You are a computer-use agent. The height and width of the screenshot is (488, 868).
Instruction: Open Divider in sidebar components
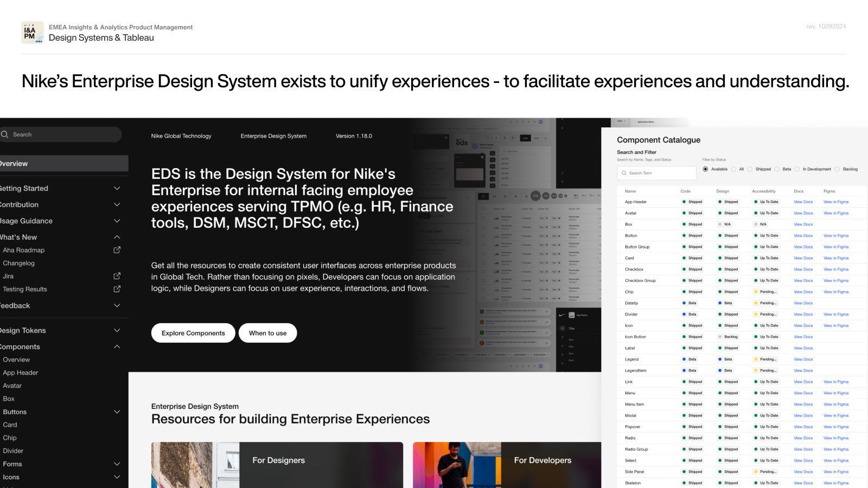(13, 451)
